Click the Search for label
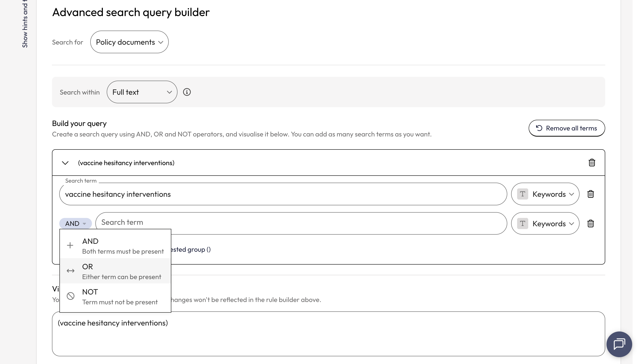The image size is (639, 364). (x=68, y=42)
